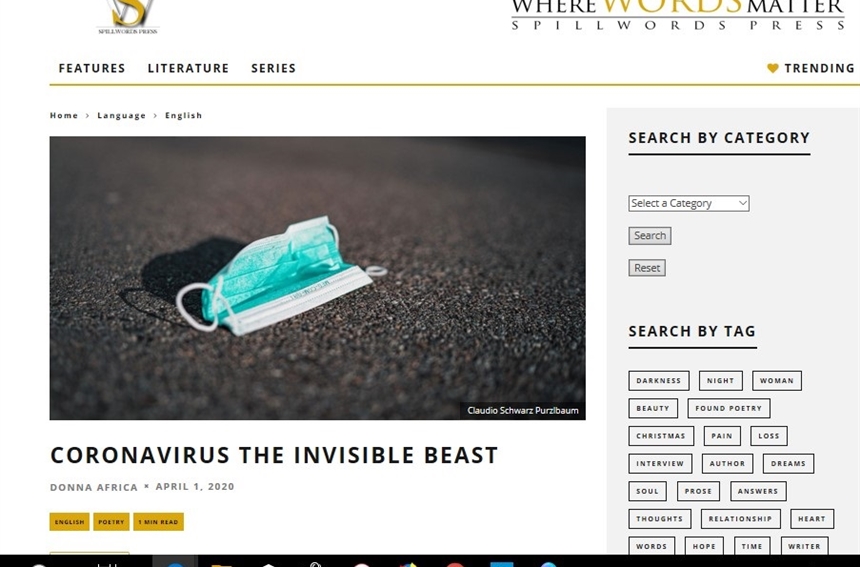Go to the Home breadcrumb link
860x567 pixels.
point(64,116)
